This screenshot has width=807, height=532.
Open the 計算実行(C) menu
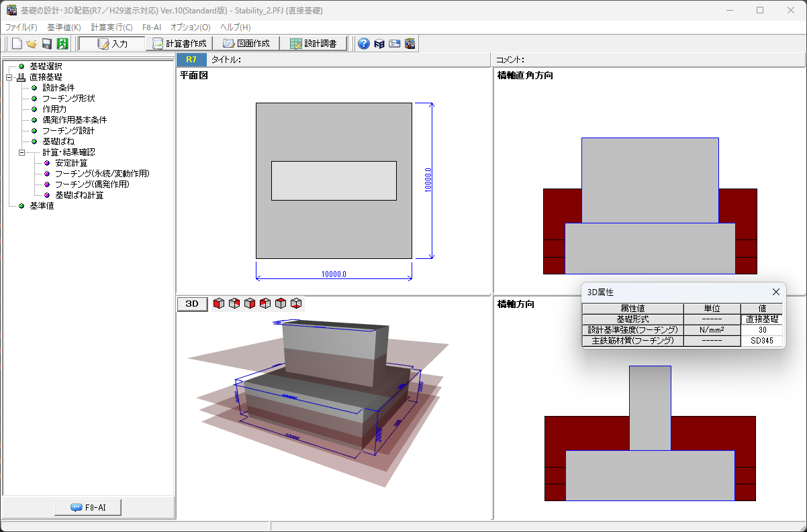(x=111, y=28)
